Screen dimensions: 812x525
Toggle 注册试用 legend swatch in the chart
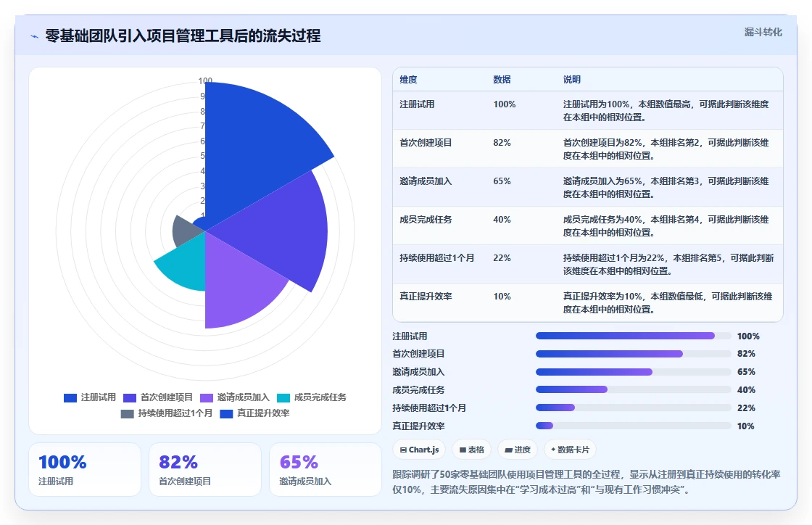point(70,397)
